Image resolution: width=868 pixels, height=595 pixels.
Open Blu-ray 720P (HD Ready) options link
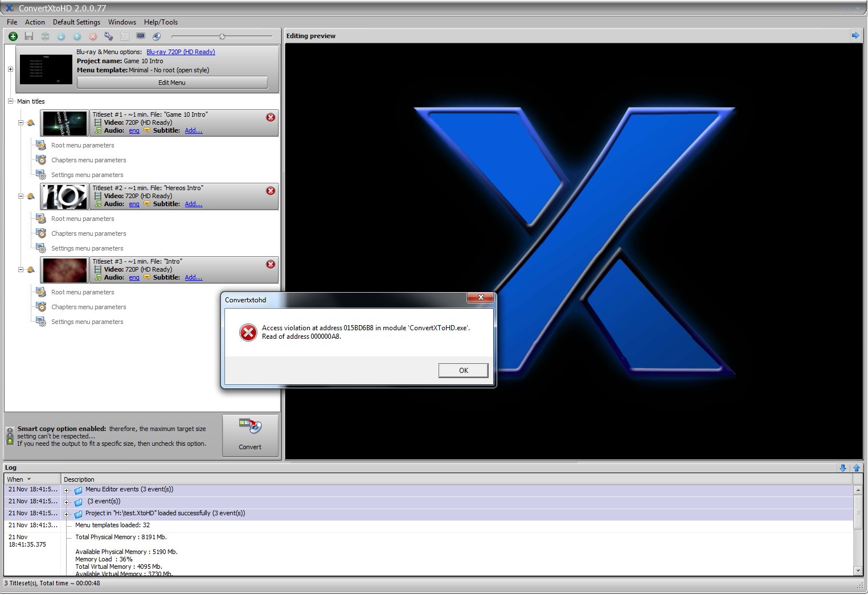tap(181, 52)
